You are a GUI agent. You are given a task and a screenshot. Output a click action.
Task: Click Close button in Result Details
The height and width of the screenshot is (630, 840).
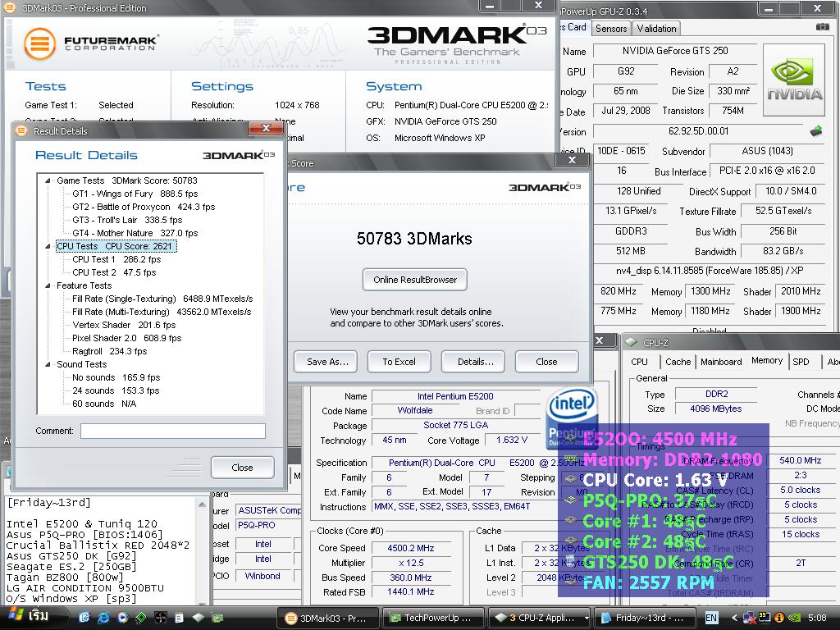coord(242,467)
